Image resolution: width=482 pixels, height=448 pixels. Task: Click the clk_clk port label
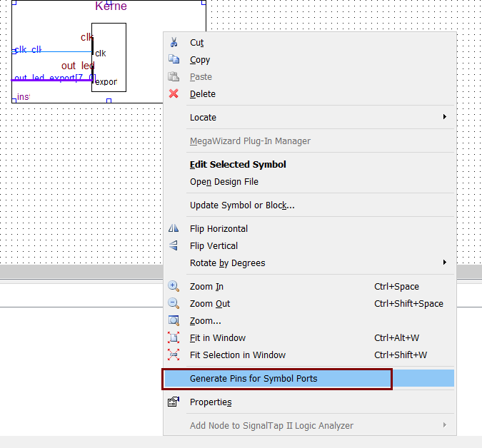click(28, 49)
